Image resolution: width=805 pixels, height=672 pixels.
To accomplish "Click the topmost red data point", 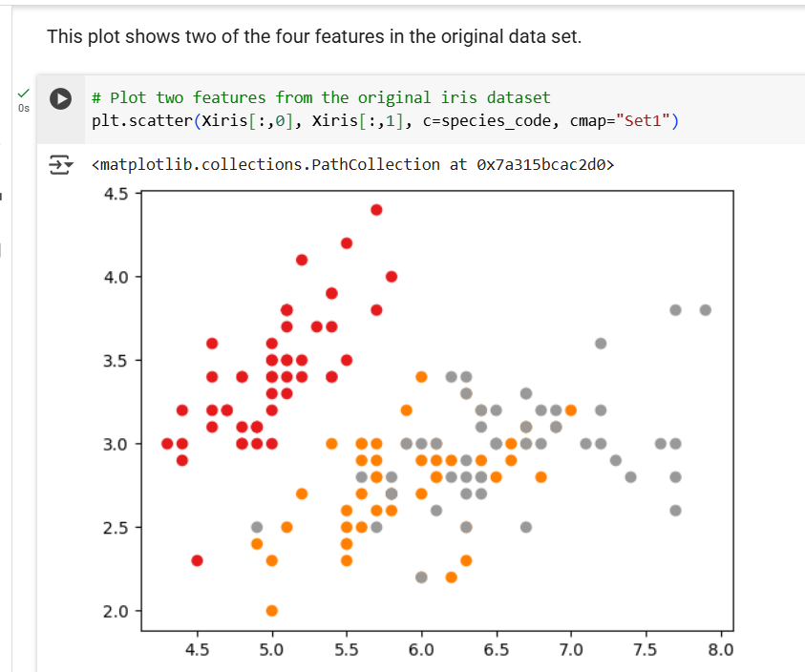I will (x=376, y=208).
